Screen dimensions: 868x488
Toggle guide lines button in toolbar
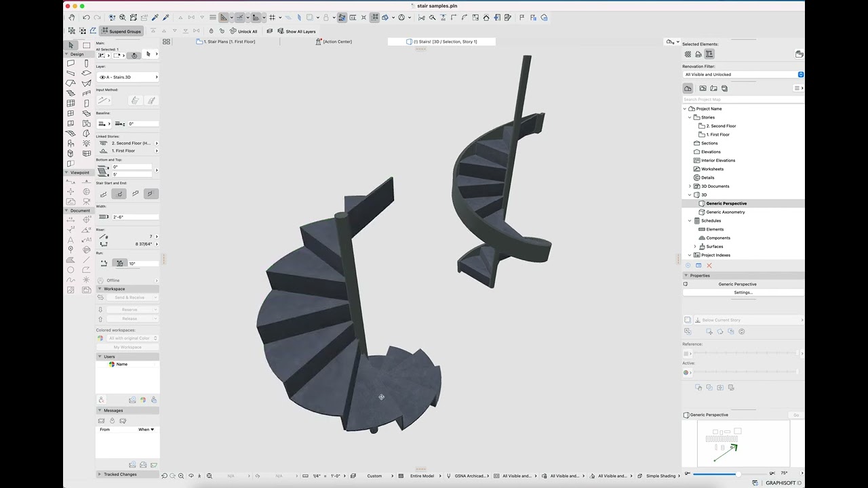(x=224, y=18)
